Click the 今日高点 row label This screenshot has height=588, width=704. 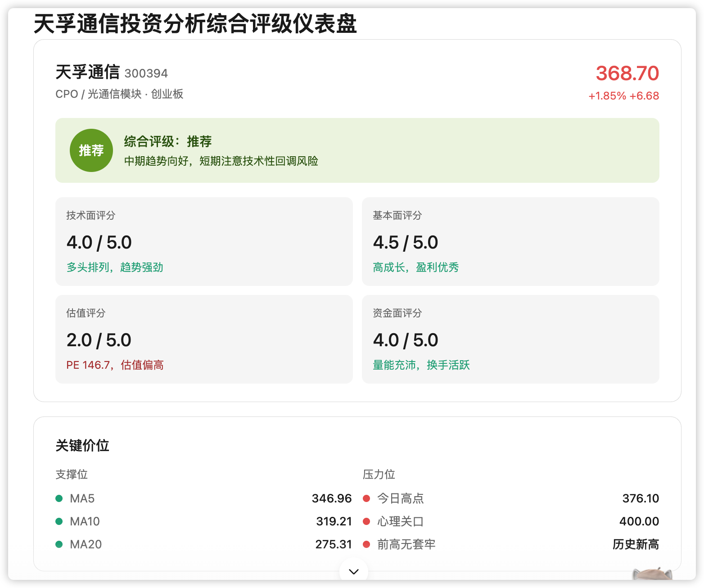point(401,498)
